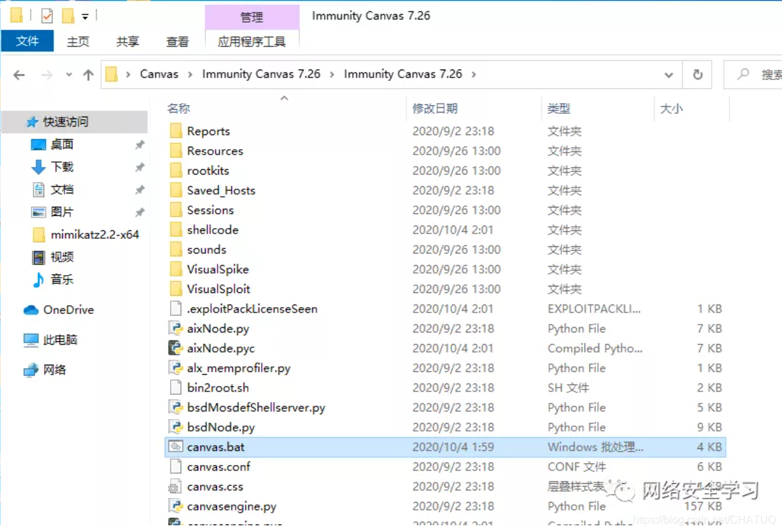Select the aixNode.py Python file icon
The width and height of the screenshot is (782, 532).
pos(175,329)
